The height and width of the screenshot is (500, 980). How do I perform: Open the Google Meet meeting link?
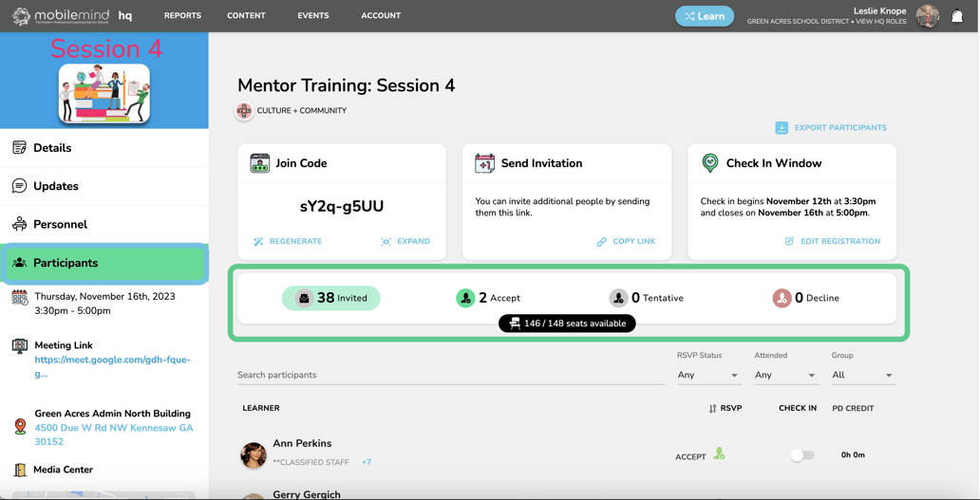[112, 367]
